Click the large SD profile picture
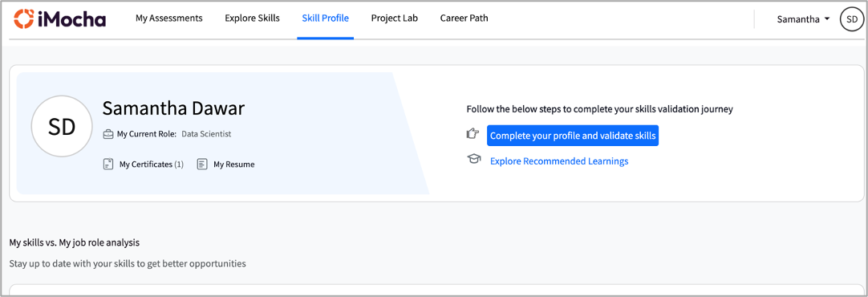Viewport: 868px width, 297px height. (x=62, y=126)
